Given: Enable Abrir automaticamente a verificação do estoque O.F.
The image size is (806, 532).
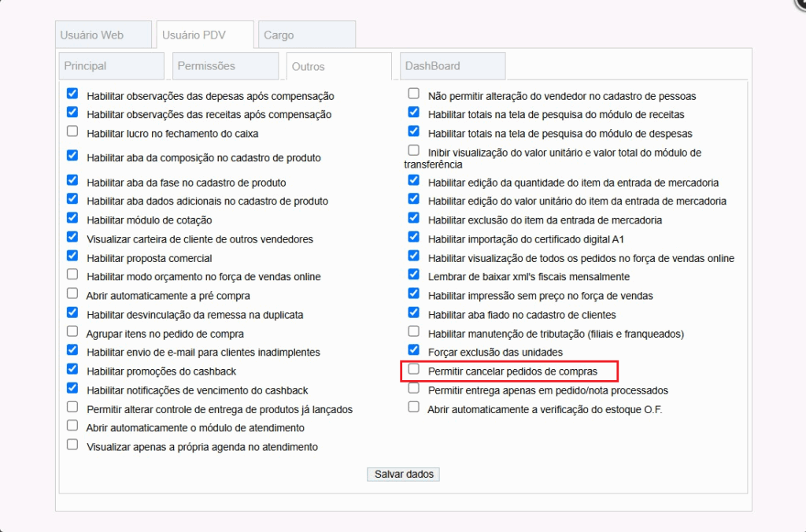Looking at the screenshot, I should 414,407.
